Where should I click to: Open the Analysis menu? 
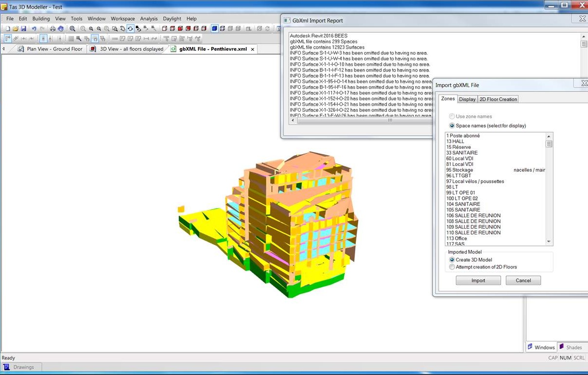pyautogui.click(x=148, y=18)
